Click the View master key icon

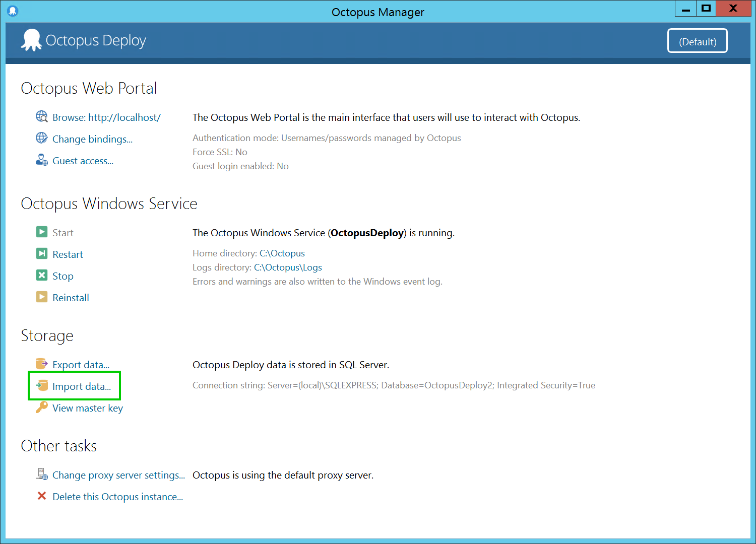tap(42, 407)
